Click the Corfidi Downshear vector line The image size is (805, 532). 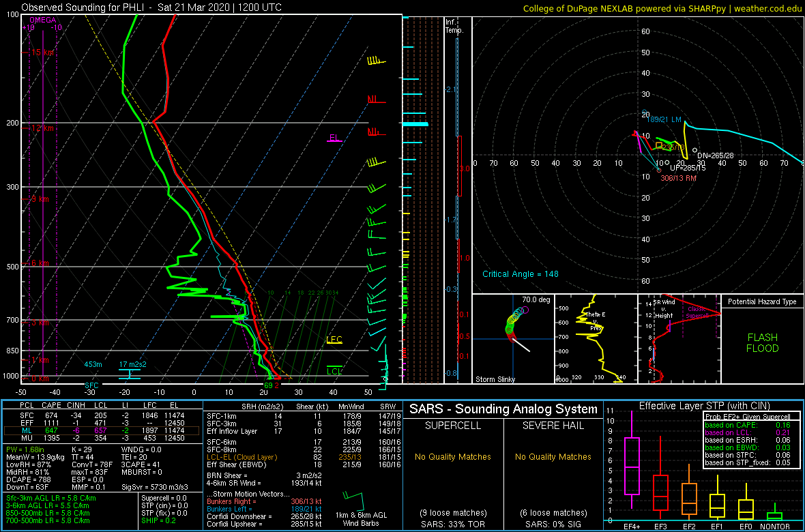click(264, 516)
